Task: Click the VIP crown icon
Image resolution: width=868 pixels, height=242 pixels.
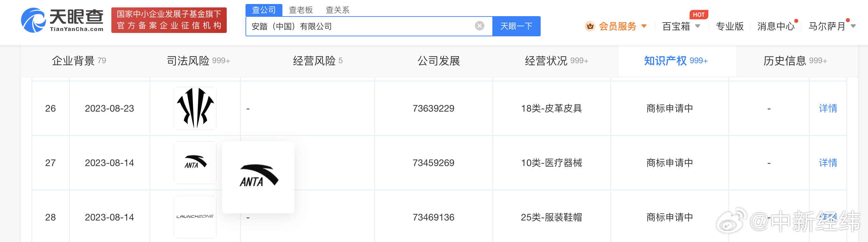Action: click(590, 26)
